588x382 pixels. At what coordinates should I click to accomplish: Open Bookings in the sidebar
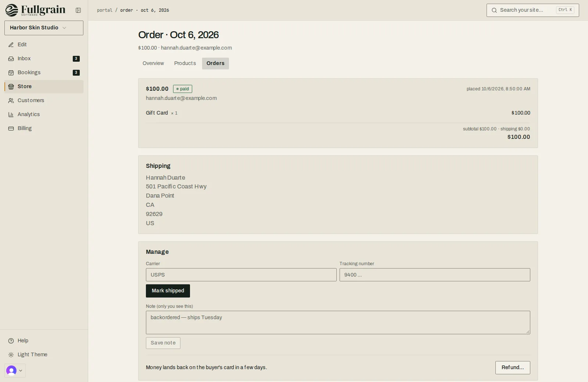(x=44, y=73)
